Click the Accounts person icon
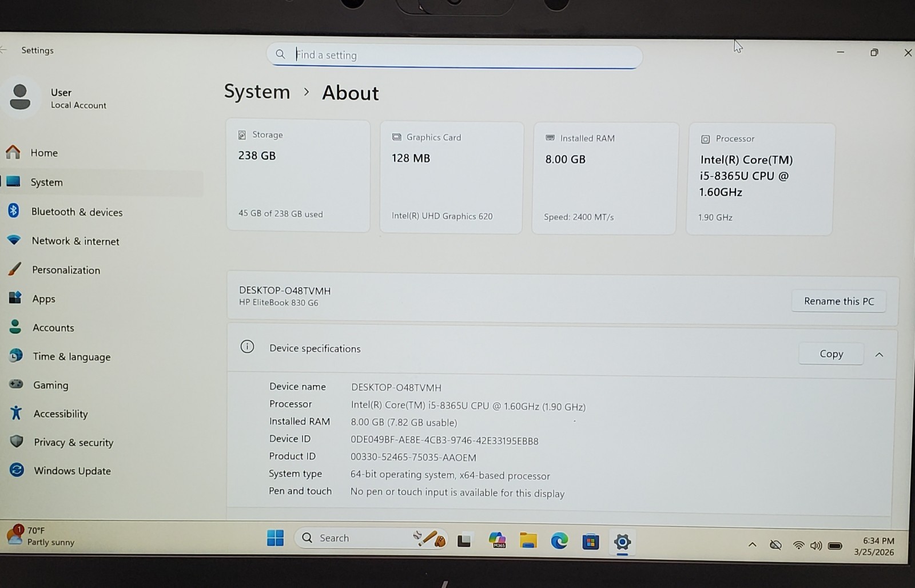915x588 pixels. (15, 327)
